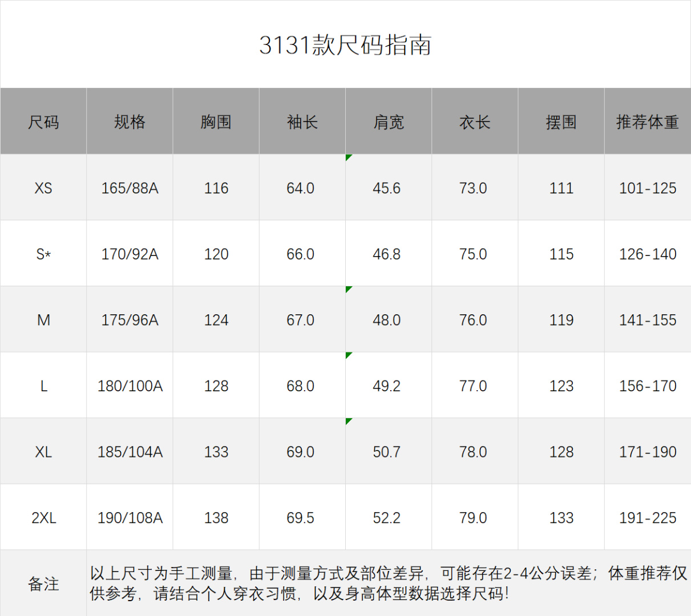Select the 衣长 header cell
Screen dimensions: 691x616
tap(475, 121)
